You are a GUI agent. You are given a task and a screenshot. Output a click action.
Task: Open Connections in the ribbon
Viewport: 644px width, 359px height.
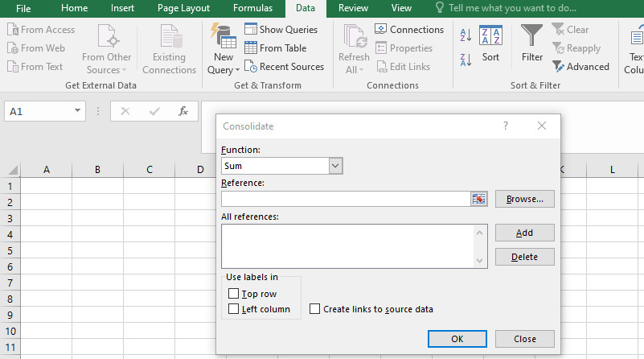coord(409,30)
